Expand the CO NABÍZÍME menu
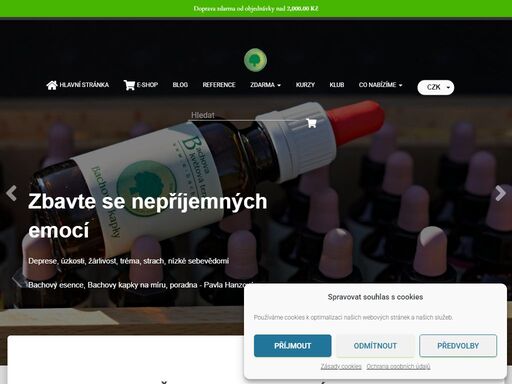Viewport: 512px width, 384px height. click(380, 85)
